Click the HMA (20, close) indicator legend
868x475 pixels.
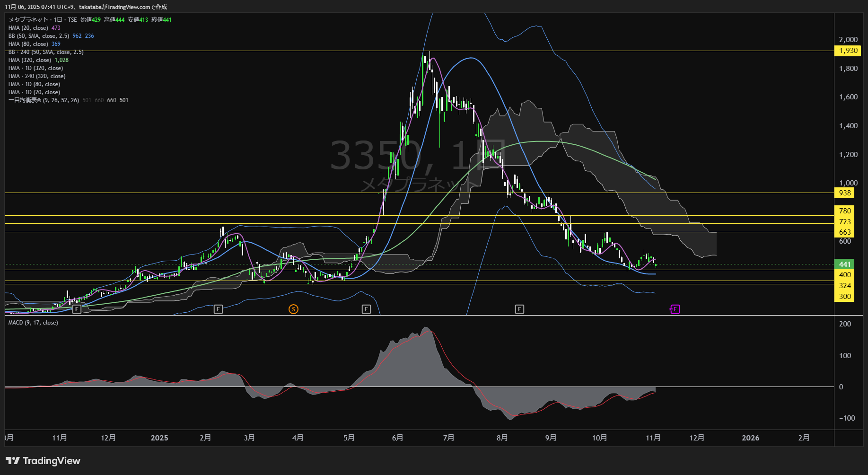pos(28,28)
